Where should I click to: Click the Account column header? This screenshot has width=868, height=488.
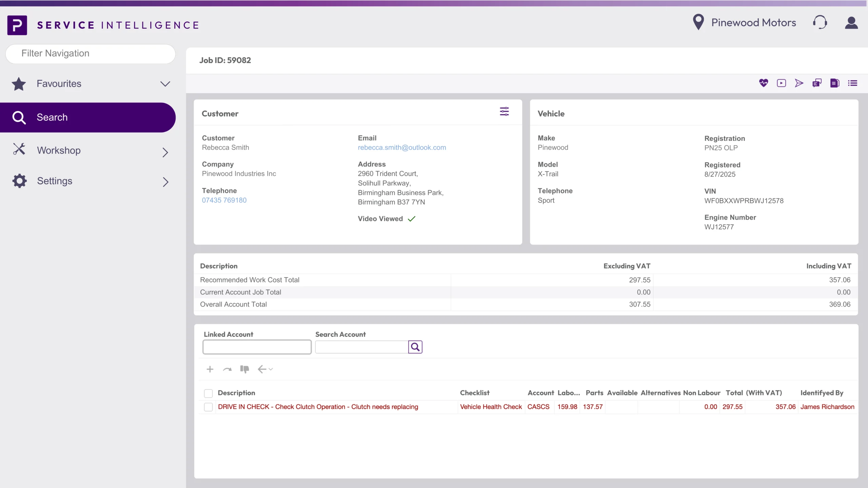[x=540, y=393]
